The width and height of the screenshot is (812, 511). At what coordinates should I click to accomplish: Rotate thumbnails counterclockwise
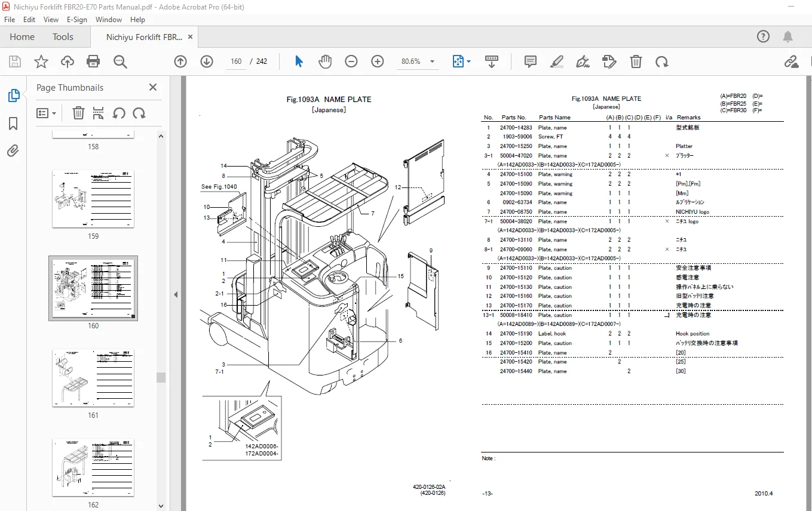119,113
